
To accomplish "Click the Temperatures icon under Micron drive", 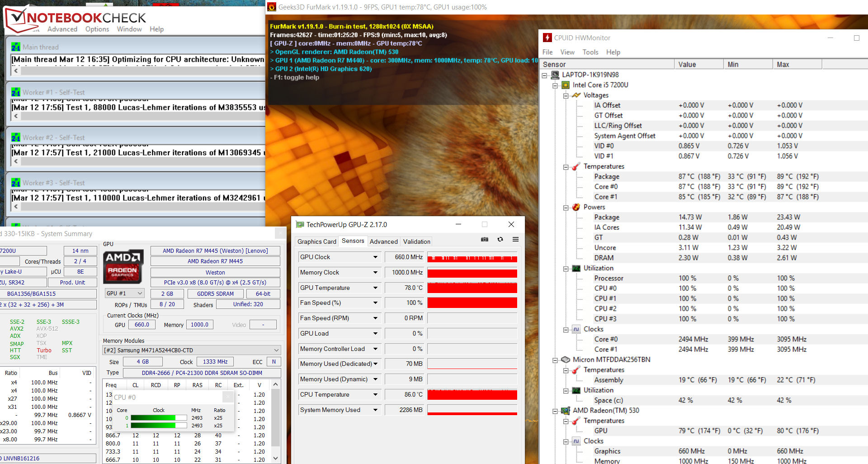I will 576,370.
